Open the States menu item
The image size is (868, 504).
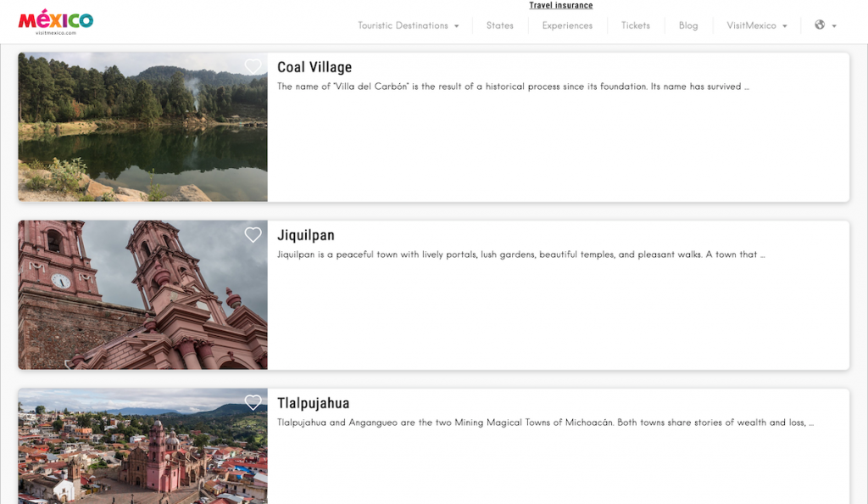(x=500, y=25)
